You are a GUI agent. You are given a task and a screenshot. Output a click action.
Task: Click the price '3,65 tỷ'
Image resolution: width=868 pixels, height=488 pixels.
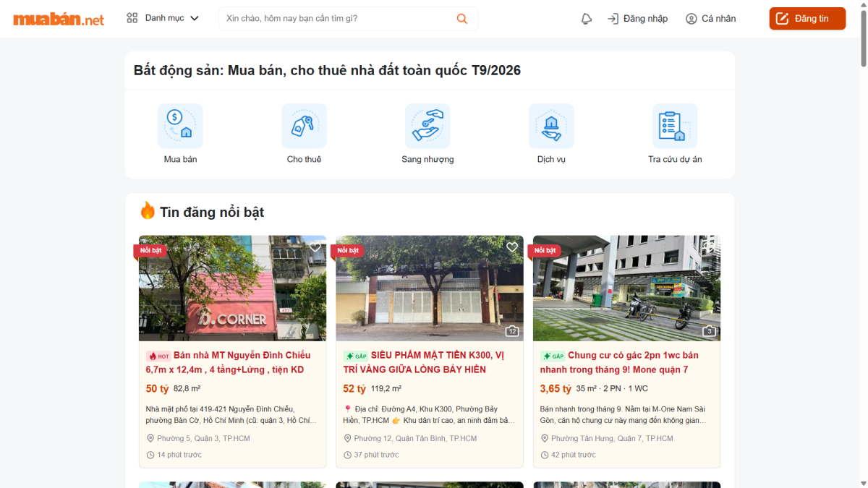tap(556, 389)
